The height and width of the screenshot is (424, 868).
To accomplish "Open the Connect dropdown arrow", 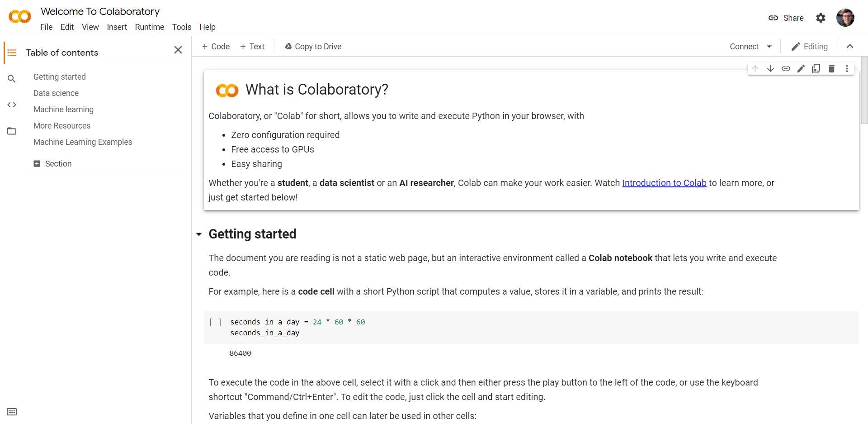I will click(769, 47).
